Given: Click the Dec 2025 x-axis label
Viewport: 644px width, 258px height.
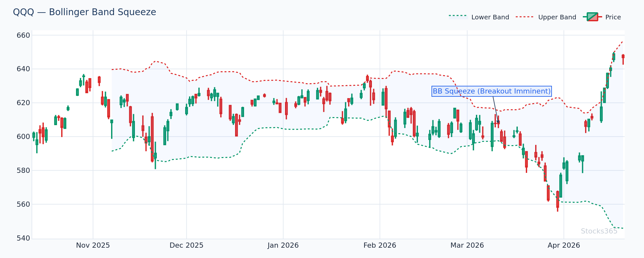Looking at the screenshot, I should tap(186, 245).
